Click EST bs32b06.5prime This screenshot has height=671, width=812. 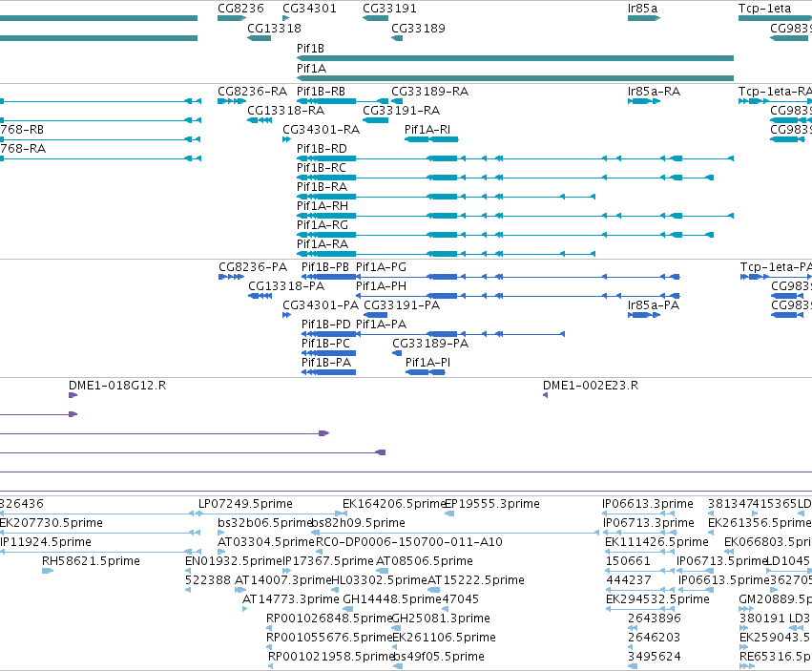coord(264,523)
